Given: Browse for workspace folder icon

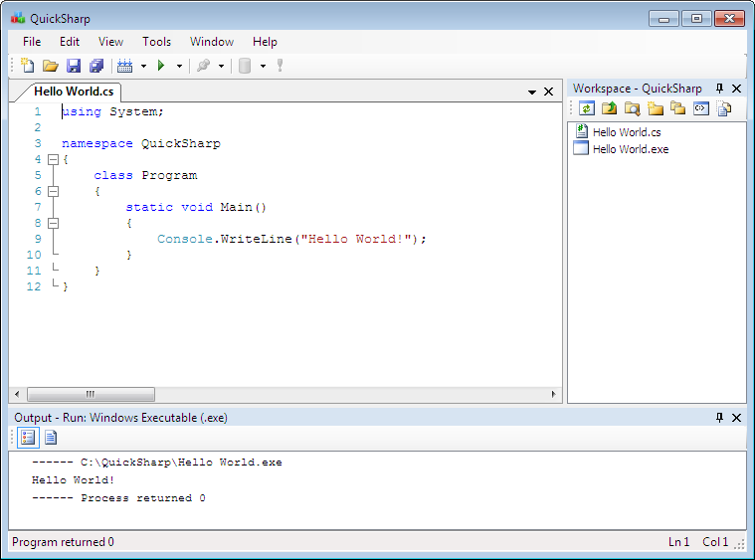Looking at the screenshot, I should [633, 108].
